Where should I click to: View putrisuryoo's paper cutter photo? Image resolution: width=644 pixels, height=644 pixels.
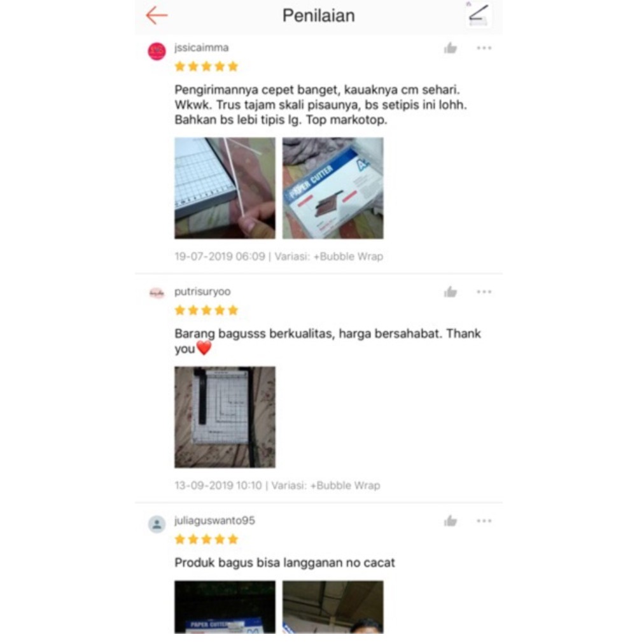(x=225, y=417)
